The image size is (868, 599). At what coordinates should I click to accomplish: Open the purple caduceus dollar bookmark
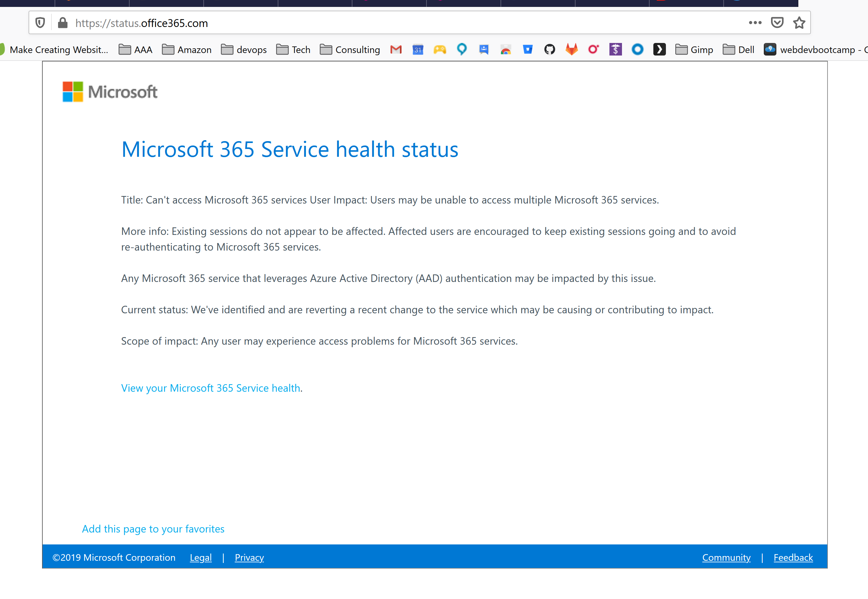coord(616,50)
